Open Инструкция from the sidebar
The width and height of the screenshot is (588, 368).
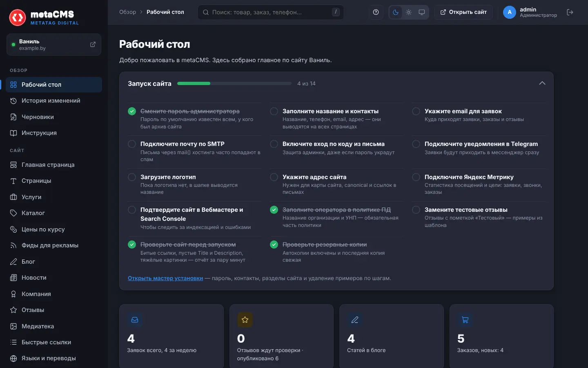pos(54,133)
